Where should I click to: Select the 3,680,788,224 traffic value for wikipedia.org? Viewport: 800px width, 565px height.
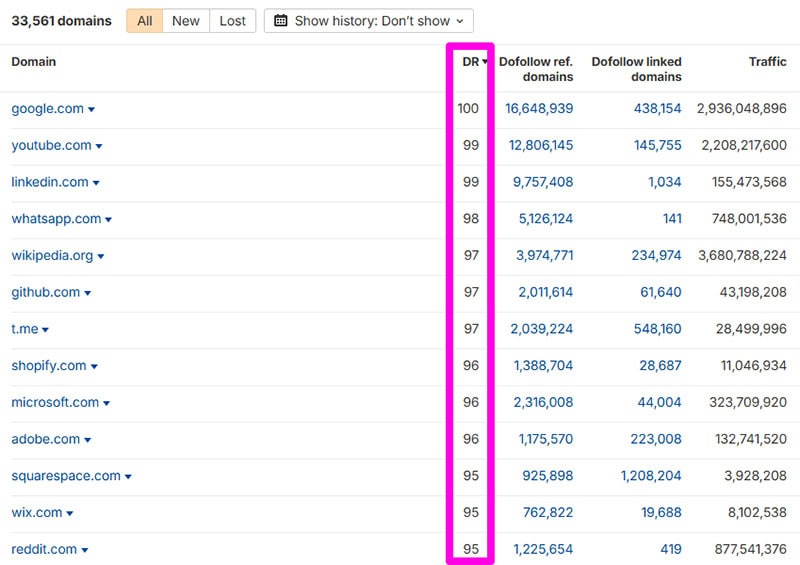tap(742, 256)
